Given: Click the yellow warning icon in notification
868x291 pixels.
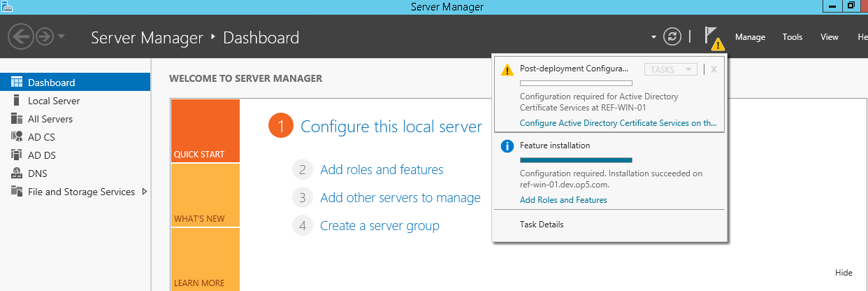Looking at the screenshot, I should [507, 69].
